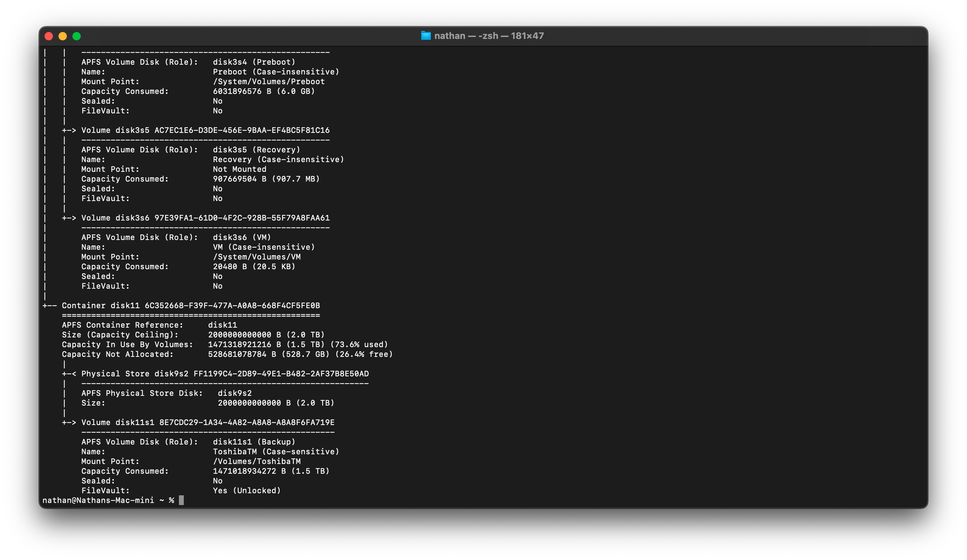This screenshot has width=967, height=560.
Task: Click the '+->' arrow before Volume disk11s1
Action: 69,422
